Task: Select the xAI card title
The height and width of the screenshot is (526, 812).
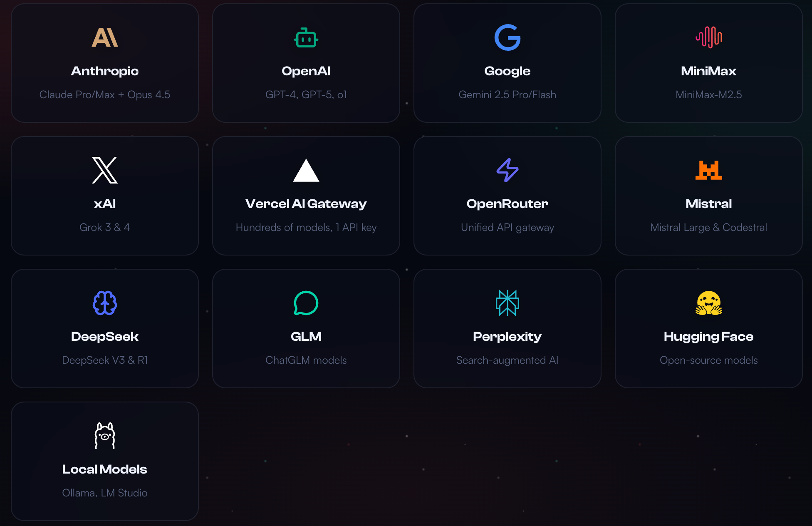Action: pyautogui.click(x=105, y=204)
